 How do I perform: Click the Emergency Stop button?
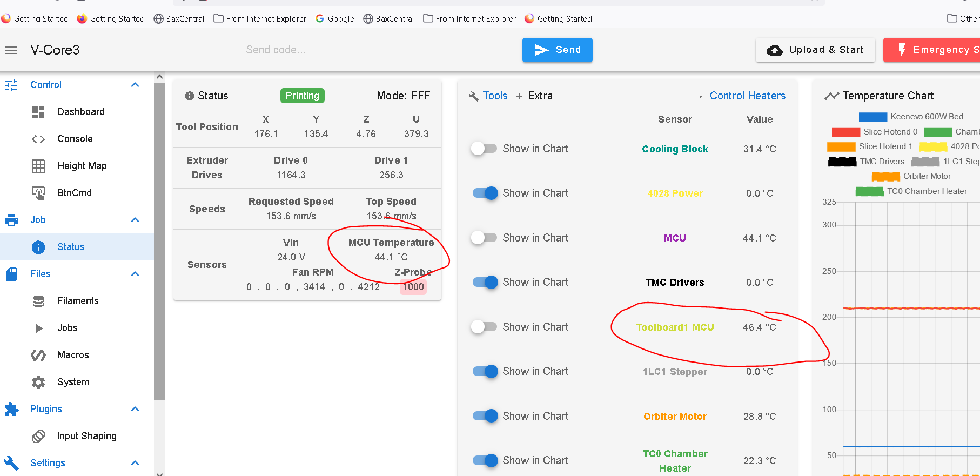[x=932, y=50]
